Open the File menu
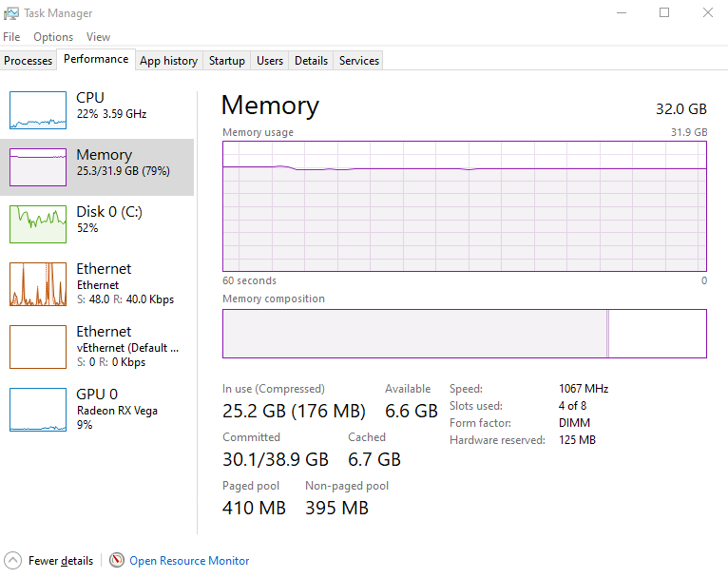 coord(11,37)
